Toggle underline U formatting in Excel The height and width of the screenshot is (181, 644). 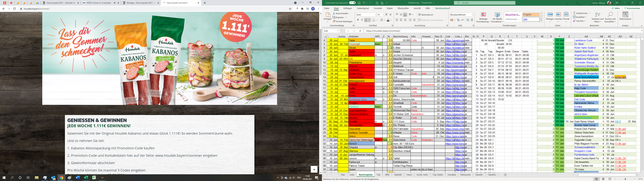(366, 20)
